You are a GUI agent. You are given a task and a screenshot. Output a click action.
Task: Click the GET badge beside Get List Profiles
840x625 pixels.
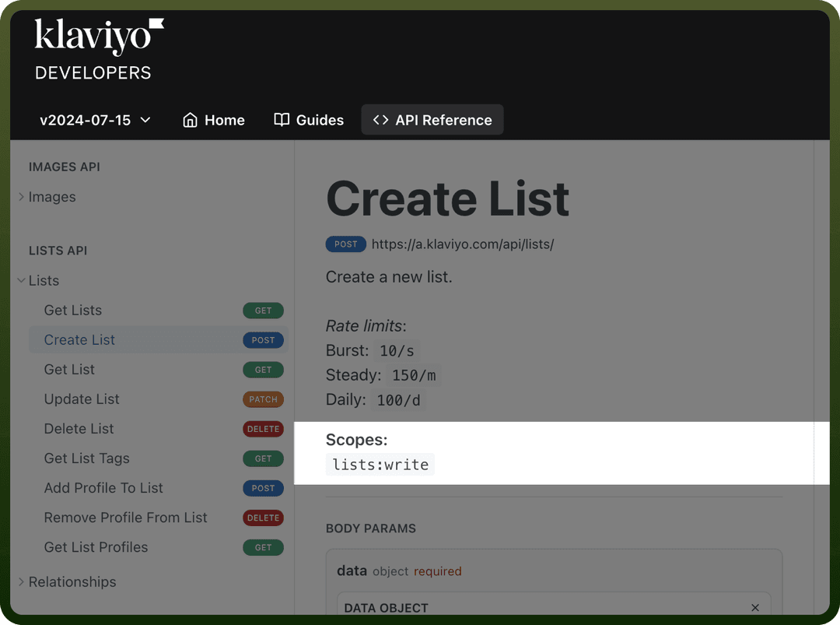pyautogui.click(x=263, y=547)
